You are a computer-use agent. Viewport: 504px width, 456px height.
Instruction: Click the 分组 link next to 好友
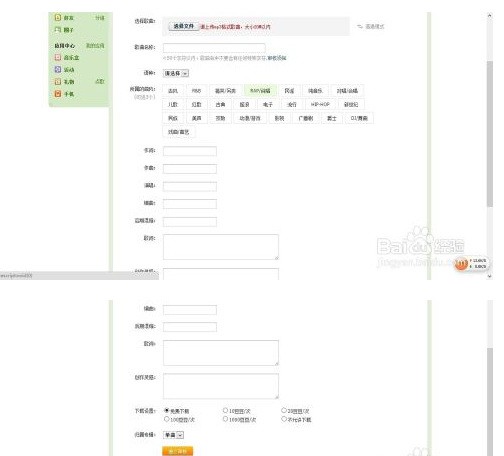pyautogui.click(x=100, y=18)
